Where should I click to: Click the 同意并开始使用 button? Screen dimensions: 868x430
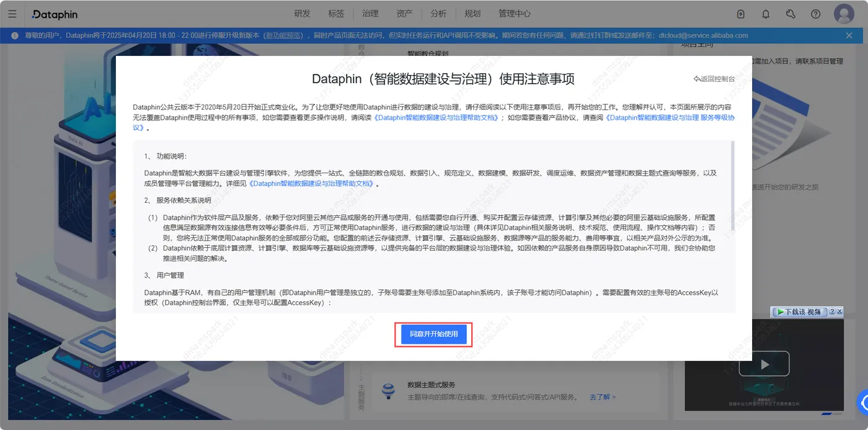[434, 334]
